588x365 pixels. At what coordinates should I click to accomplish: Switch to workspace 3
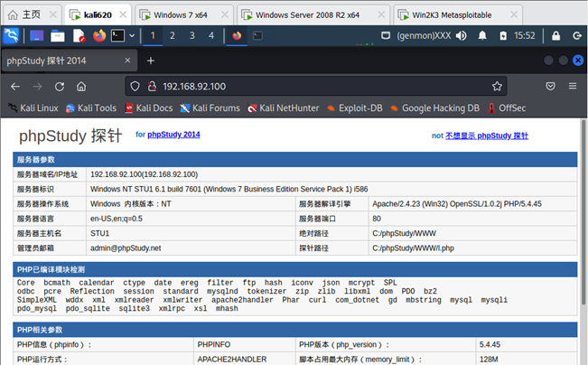[192, 35]
